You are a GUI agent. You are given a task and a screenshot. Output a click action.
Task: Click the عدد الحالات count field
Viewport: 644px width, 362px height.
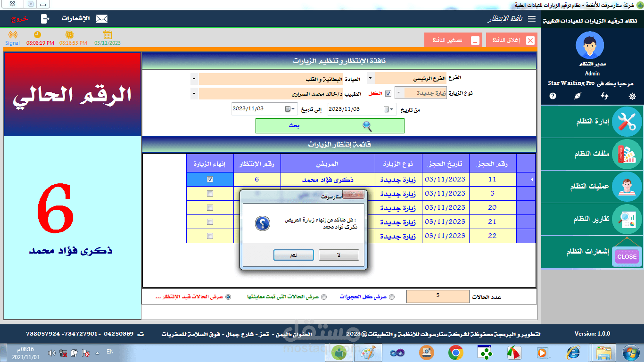click(x=437, y=296)
